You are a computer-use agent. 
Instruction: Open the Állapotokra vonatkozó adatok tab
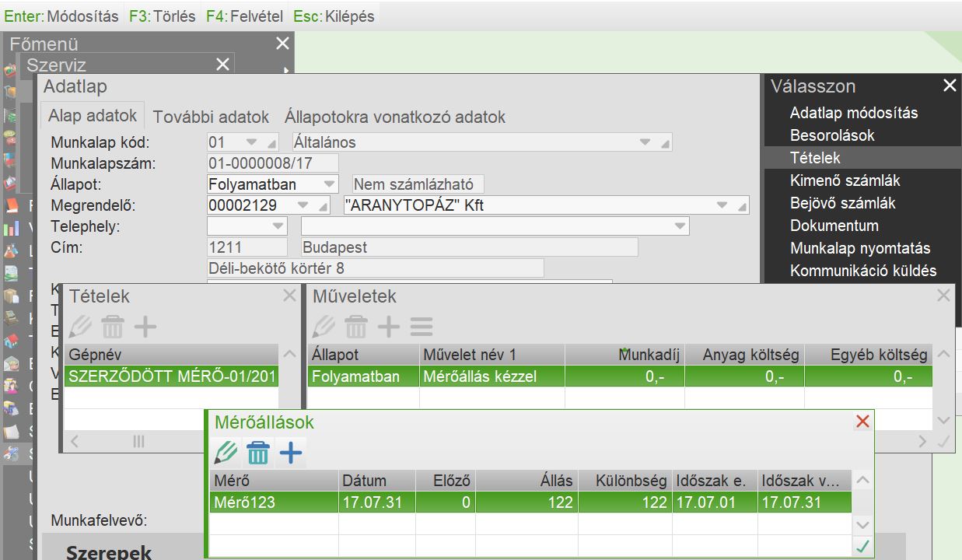[395, 117]
